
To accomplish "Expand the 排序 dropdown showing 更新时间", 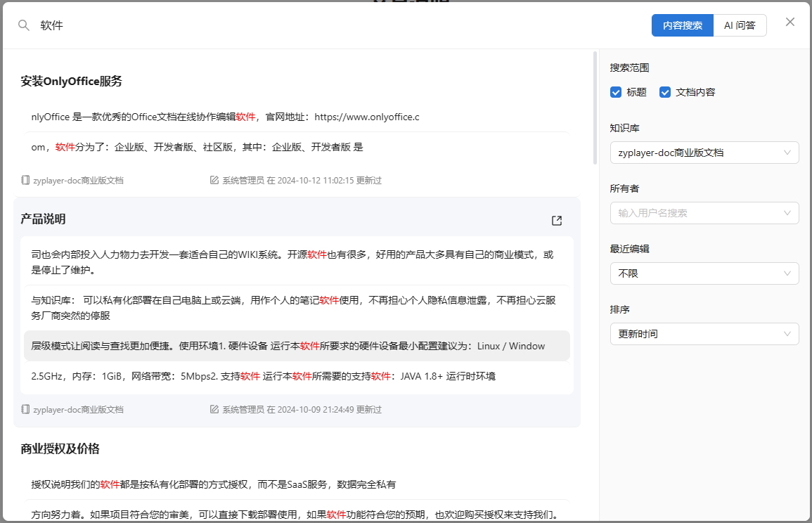I will coord(704,334).
